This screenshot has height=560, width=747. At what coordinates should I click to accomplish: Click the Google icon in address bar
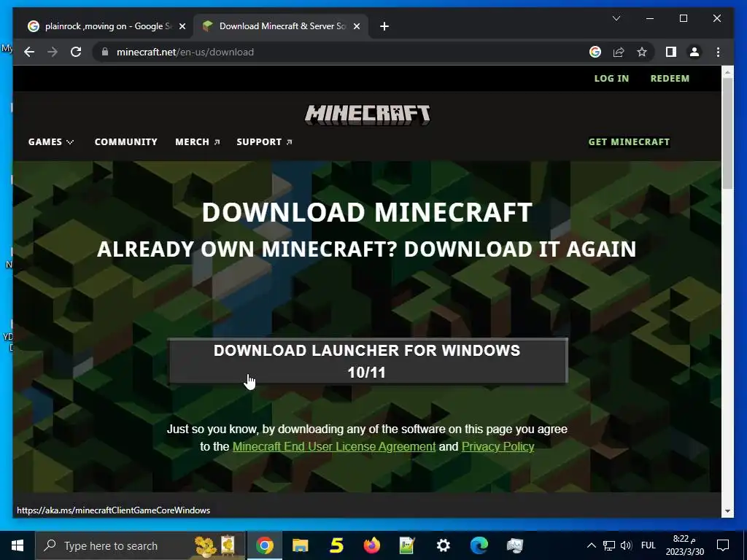coord(595,52)
